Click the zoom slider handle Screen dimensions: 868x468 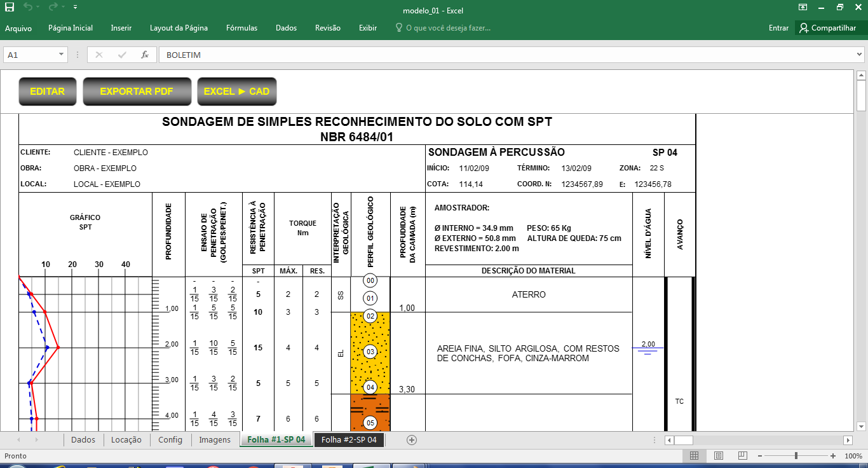[796, 456]
